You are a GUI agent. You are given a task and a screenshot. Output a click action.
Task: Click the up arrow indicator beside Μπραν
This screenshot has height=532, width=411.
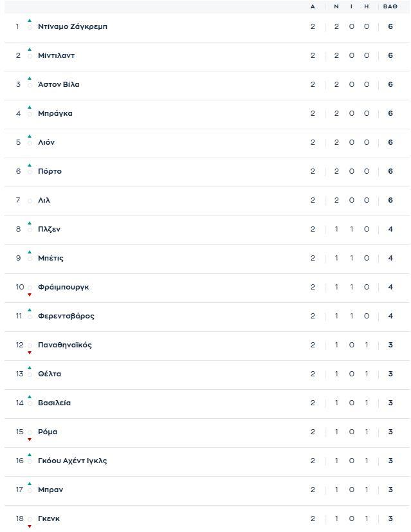click(x=30, y=484)
